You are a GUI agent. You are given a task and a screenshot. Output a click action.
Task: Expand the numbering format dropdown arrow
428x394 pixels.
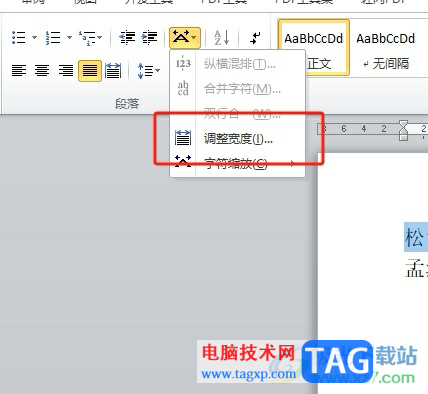(69, 37)
